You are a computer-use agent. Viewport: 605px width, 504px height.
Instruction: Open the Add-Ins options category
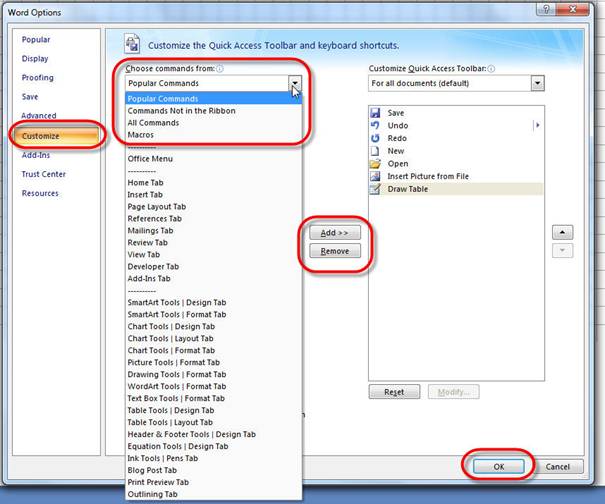[x=36, y=155]
